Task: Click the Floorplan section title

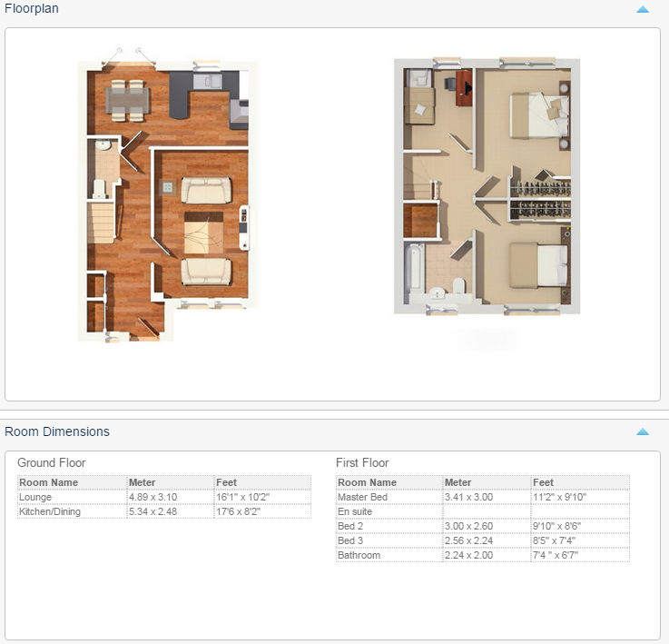Action: 33,8
